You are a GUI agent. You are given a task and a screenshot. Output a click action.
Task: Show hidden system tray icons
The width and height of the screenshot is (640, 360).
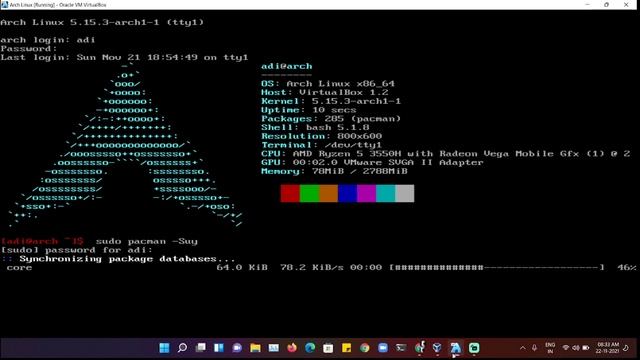click(x=522, y=348)
